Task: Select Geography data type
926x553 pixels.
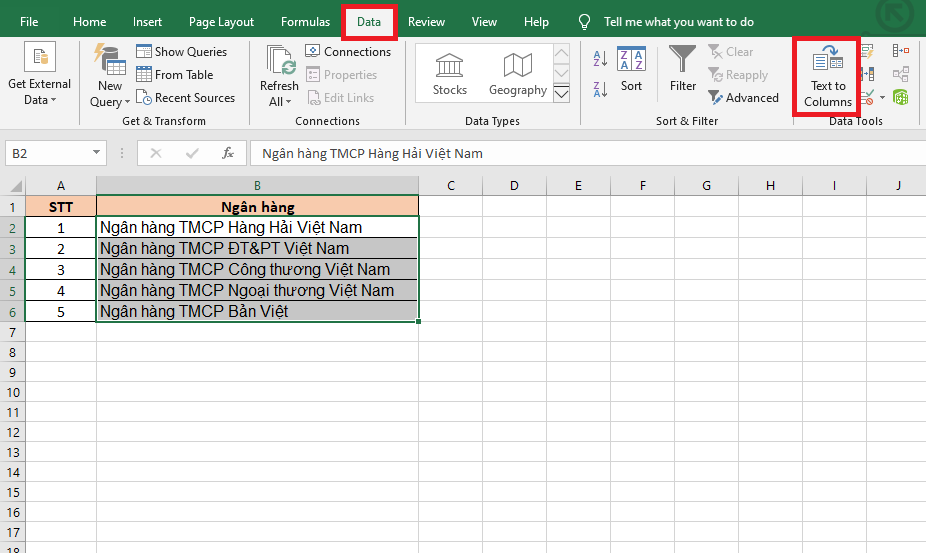Action: [518, 74]
